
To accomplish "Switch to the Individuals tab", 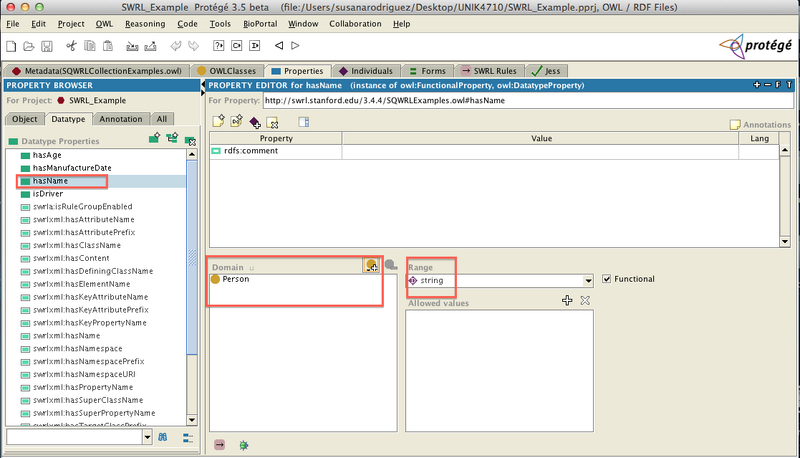I will 366,71.
